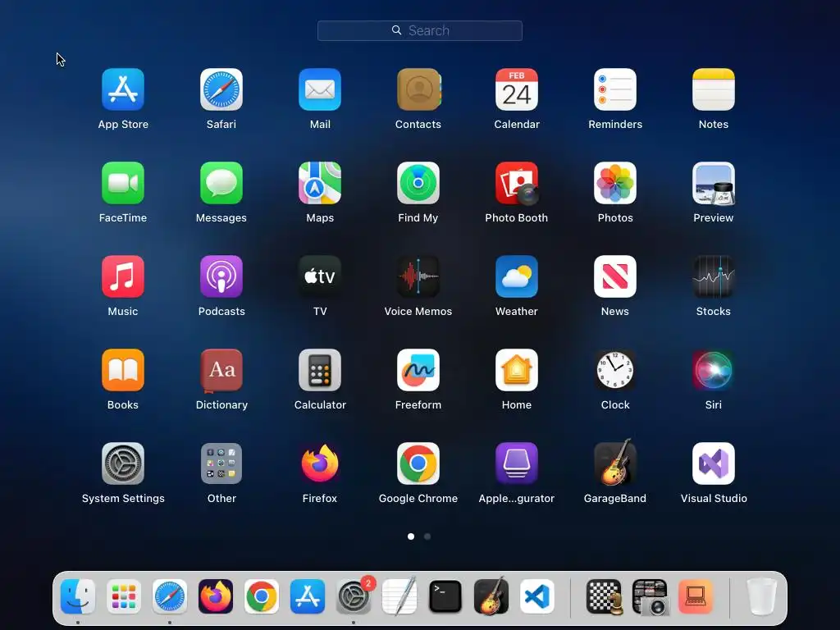Expand the Other apps folder

221,463
